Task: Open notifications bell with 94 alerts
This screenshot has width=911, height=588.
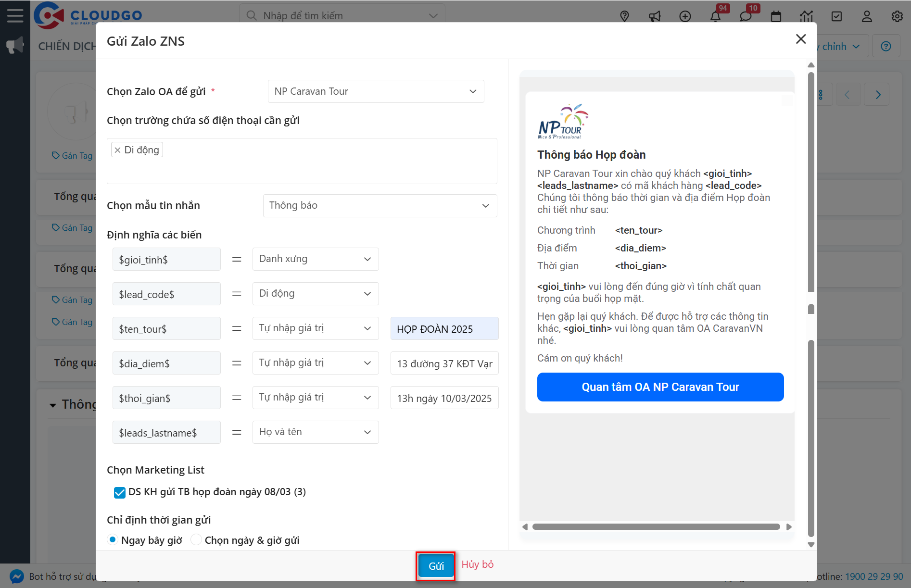Action: [715, 16]
